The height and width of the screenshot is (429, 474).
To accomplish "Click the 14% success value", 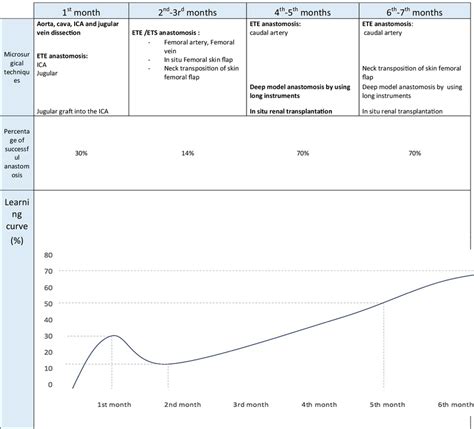I will tap(188, 153).
